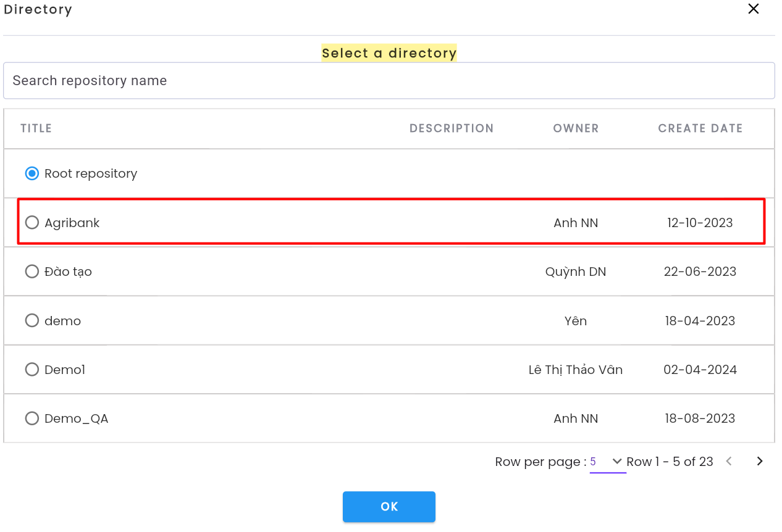Click the Demo_QA title text
The height and width of the screenshot is (532, 782).
(x=76, y=418)
